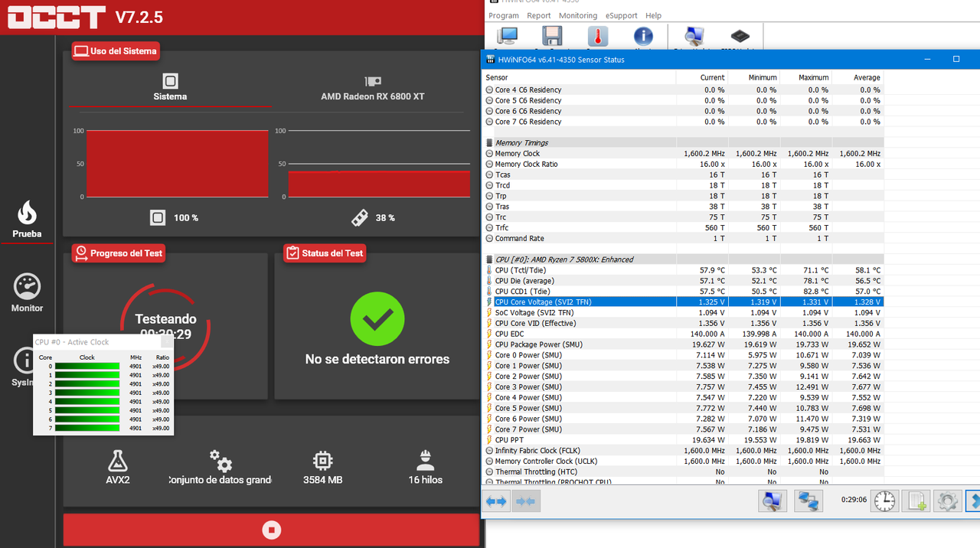This screenshot has height=548, width=980.
Task: Open sensor settings gear icon
Action: click(948, 501)
